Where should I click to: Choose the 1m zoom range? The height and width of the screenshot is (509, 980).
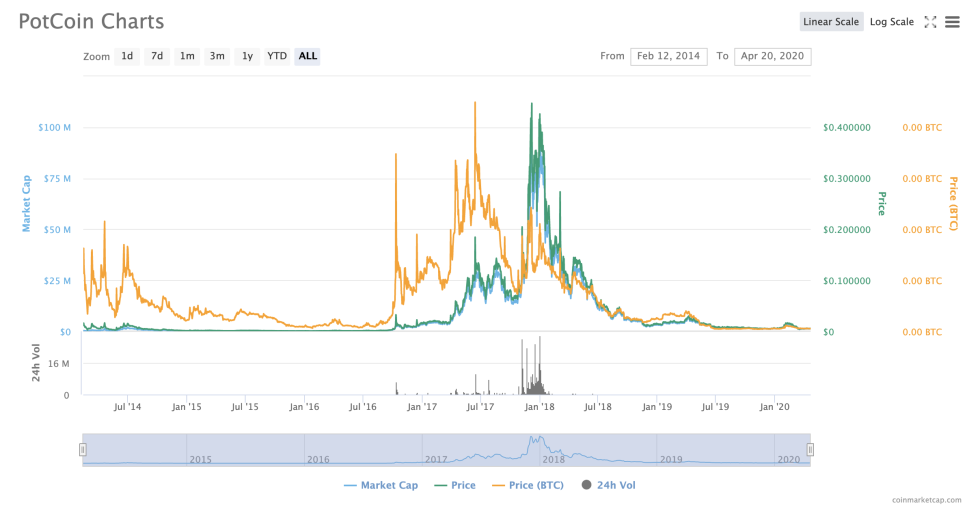point(187,56)
